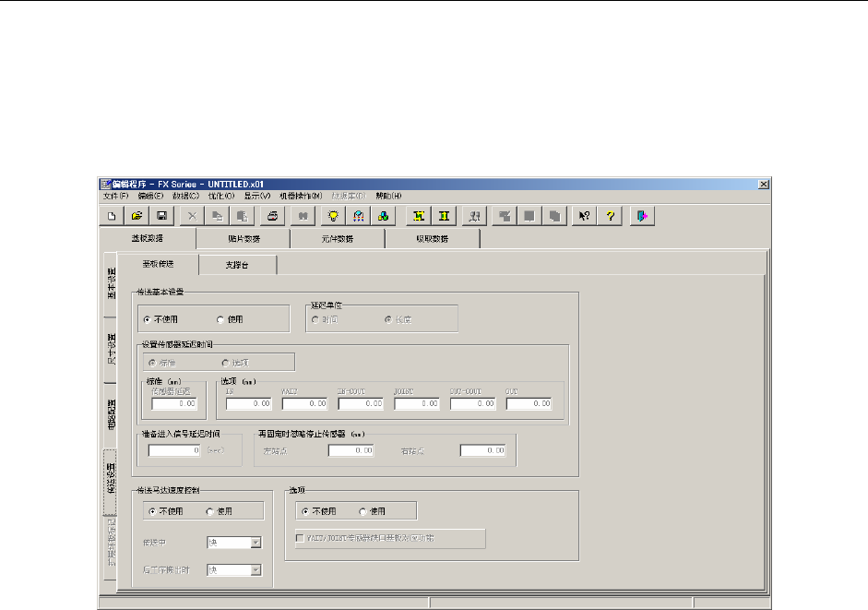Click the Copy toolbar icon
The height and width of the screenshot is (610, 868).
click(x=217, y=216)
